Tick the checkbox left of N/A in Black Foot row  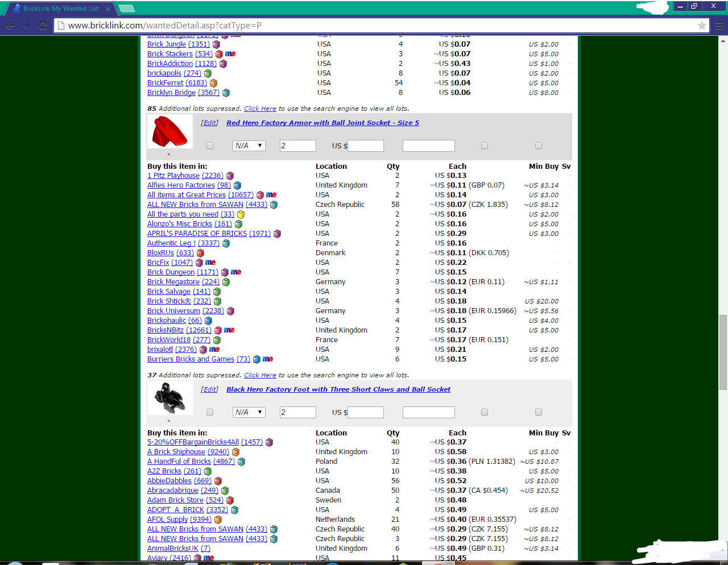(x=210, y=413)
